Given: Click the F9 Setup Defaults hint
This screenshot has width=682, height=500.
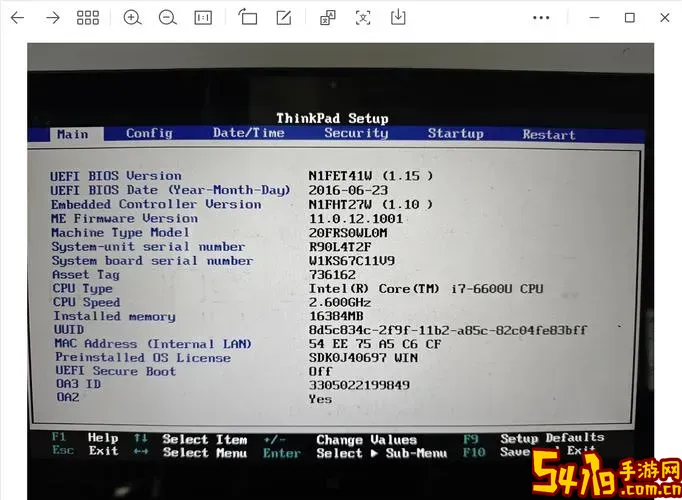Looking at the screenshot, I should tap(534, 438).
